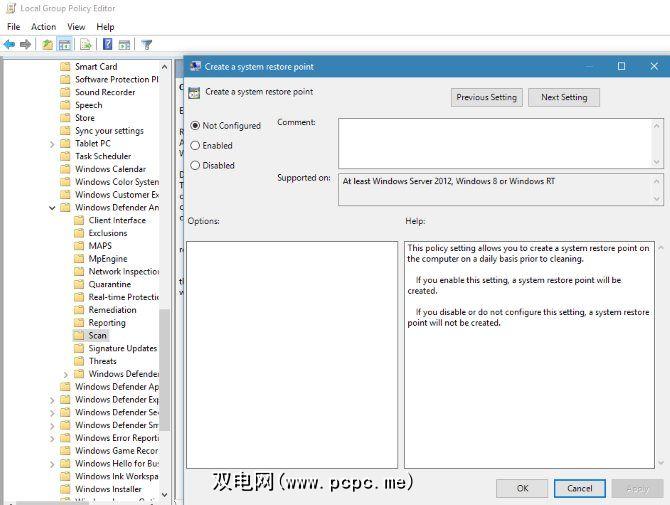Select the Network Inspection System tree item

pos(124,272)
